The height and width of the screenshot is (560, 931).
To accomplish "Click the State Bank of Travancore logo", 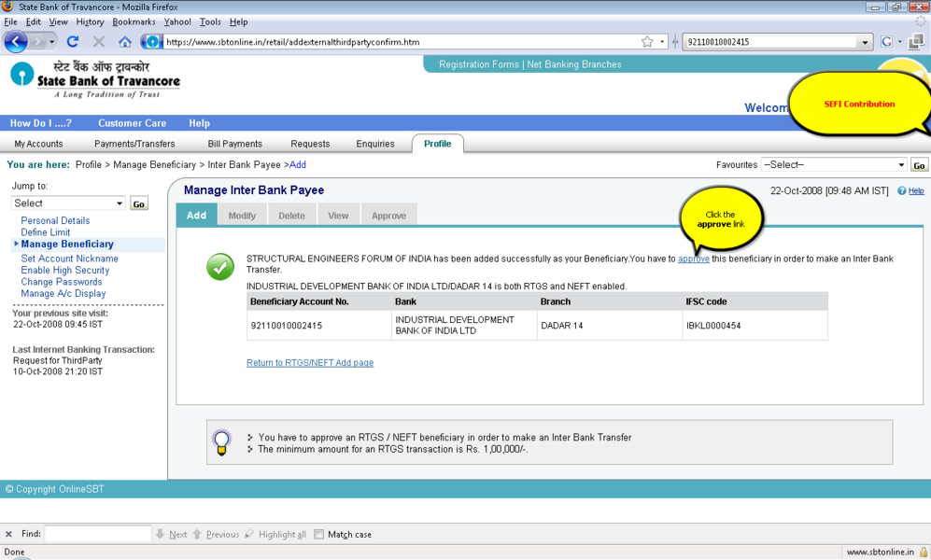I will (x=94, y=78).
